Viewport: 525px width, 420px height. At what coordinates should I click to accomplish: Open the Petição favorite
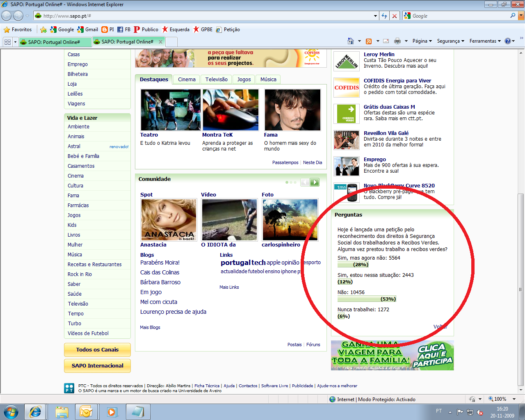click(x=228, y=30)
